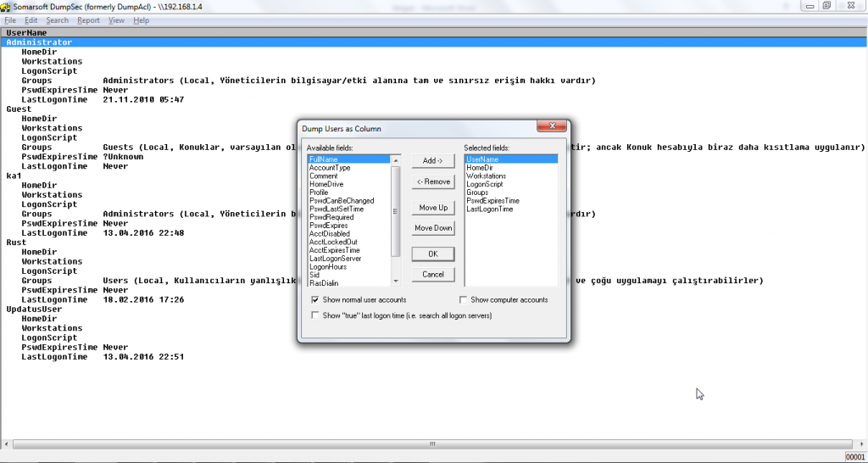Click the <- Remove button
The height and width of the screenshot is (463, 868).
(433, 181)
